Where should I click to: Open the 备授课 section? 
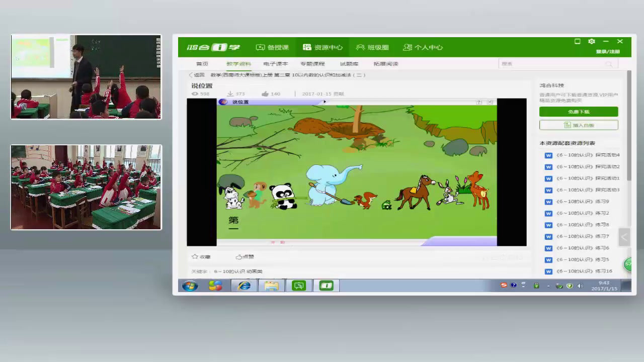[x=272, y=47]
